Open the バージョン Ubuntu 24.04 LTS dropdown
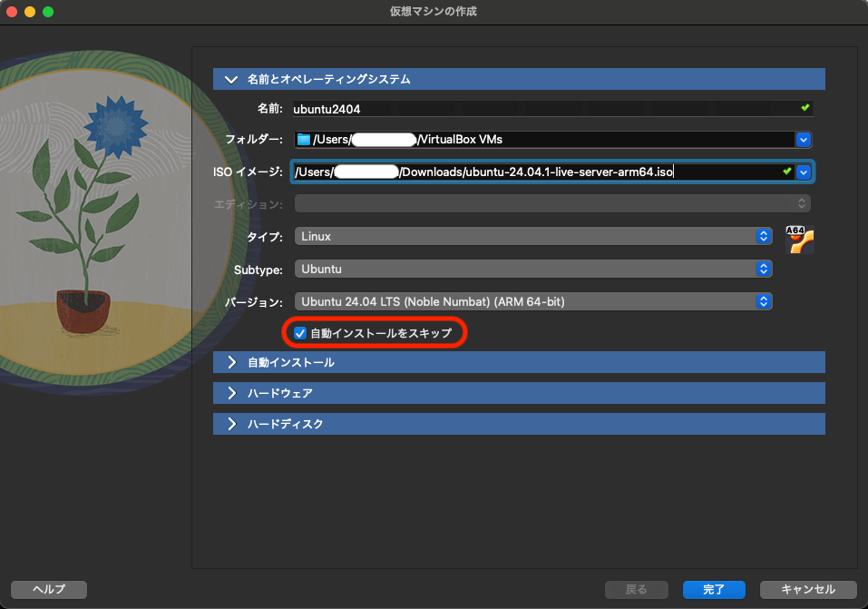Image resolution: width=868 pixels, height=609 pixels. [x=533, y=301]
